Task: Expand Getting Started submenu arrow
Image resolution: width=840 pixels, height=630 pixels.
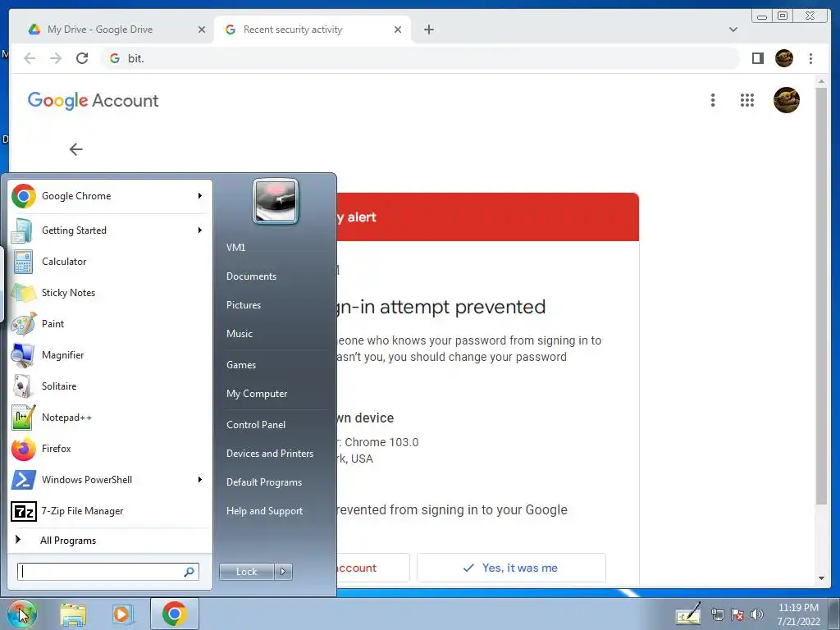Action: tap(200, 231)
